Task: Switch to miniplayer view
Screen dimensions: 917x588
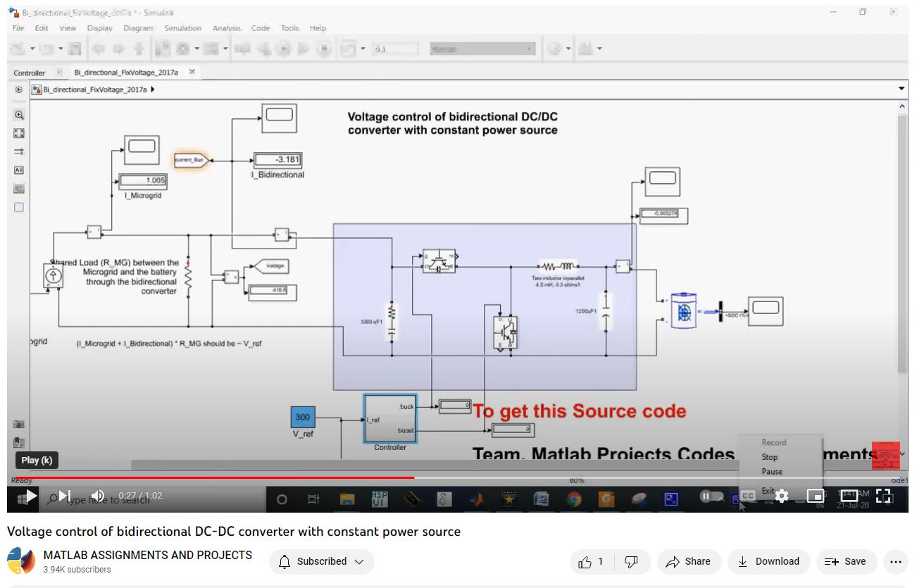Action: [815, 496]
